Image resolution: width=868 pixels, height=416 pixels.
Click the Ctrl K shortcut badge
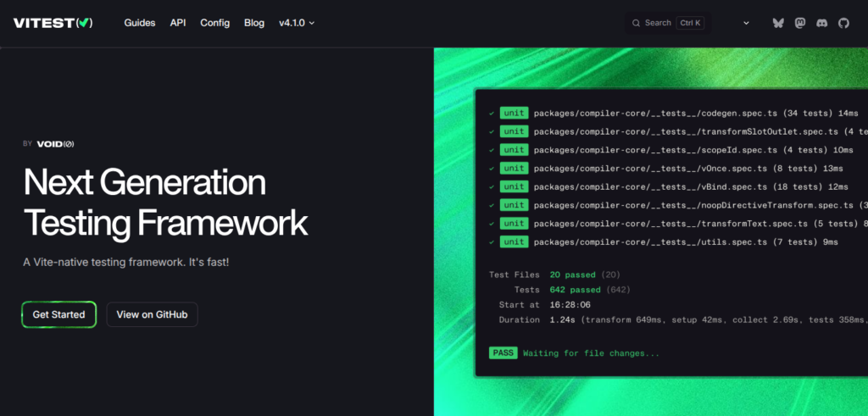(689, 23)
